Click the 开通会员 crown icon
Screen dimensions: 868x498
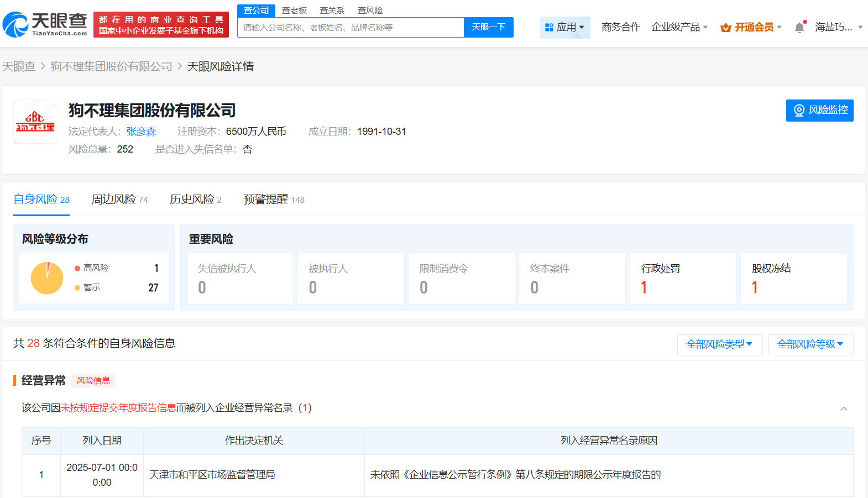click(x=726, y=28)
